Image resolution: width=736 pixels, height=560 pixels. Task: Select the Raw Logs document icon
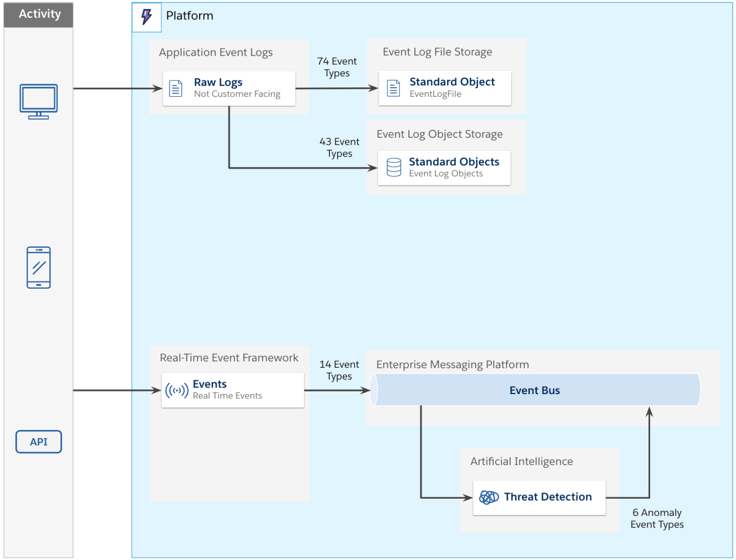(175, 87)
